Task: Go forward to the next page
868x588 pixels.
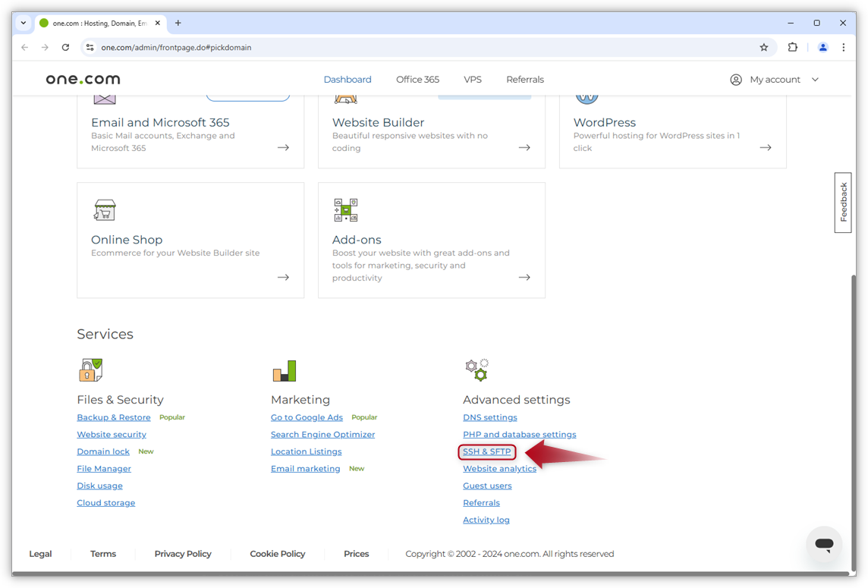Action: [45, 48]
